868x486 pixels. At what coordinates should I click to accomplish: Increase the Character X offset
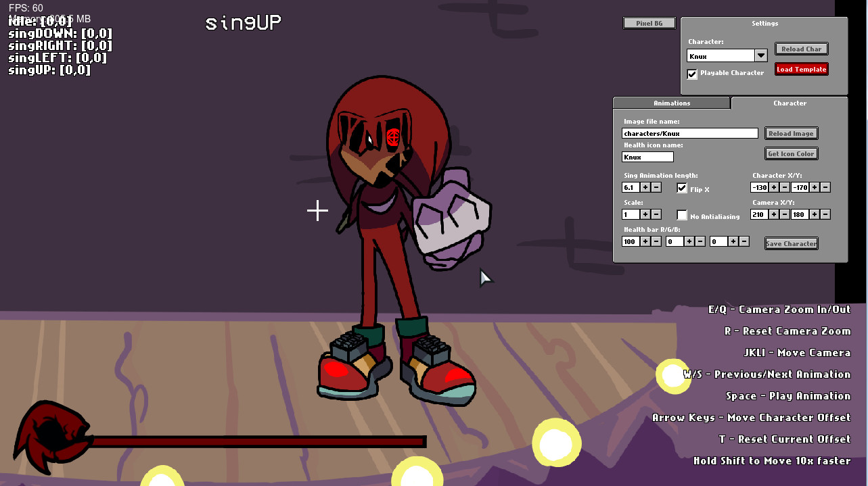[773, 187]
